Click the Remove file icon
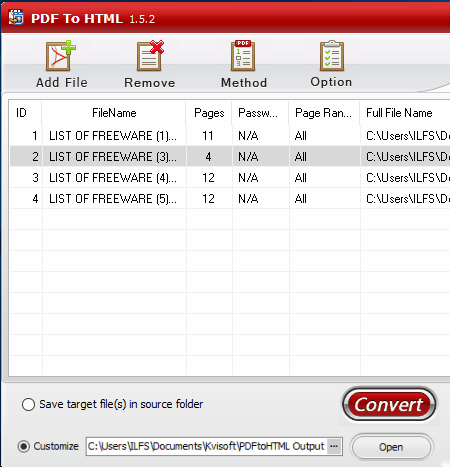This screenshot has height=467, width=450. pos(150,55)
